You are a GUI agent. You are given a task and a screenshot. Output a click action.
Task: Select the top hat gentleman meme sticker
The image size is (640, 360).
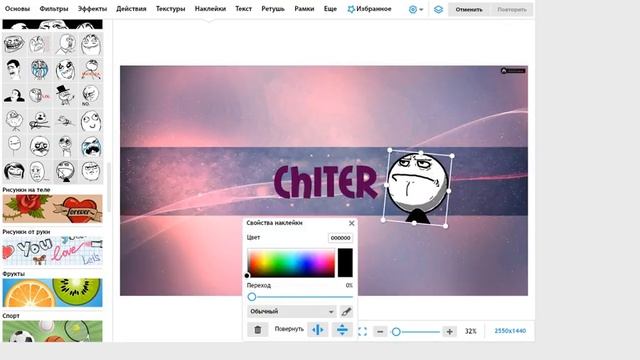65,95
